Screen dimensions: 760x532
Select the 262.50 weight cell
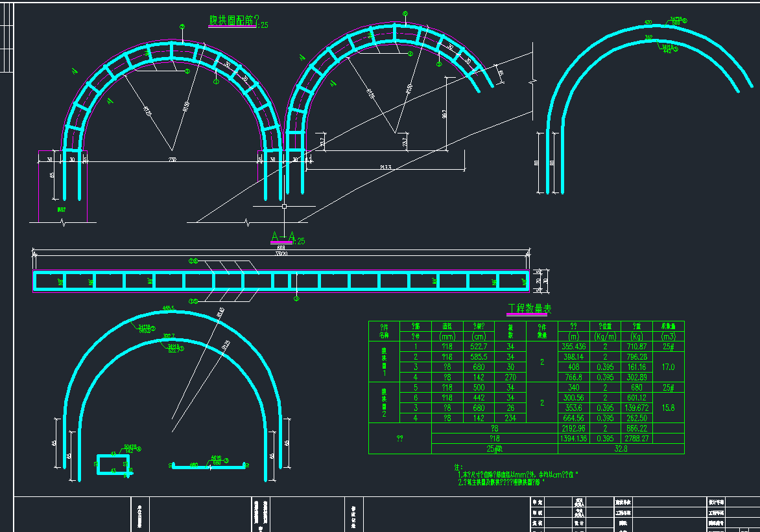pos(636,418)
